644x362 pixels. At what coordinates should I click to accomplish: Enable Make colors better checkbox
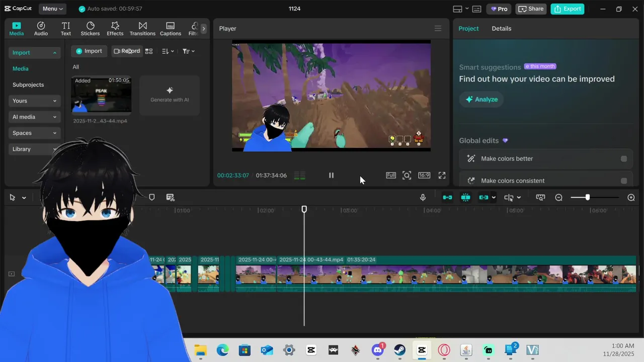(x=624, y=159)
